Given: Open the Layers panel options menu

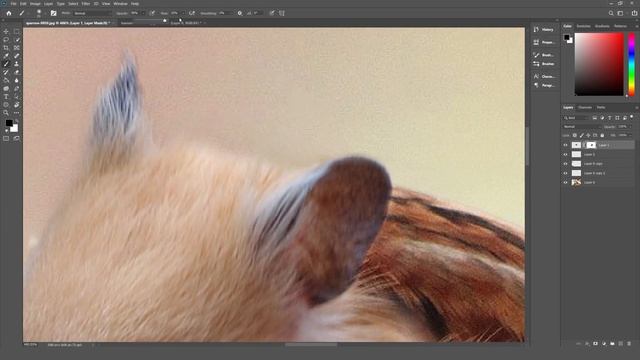Looking at the screenshot, I should point(636,107).
